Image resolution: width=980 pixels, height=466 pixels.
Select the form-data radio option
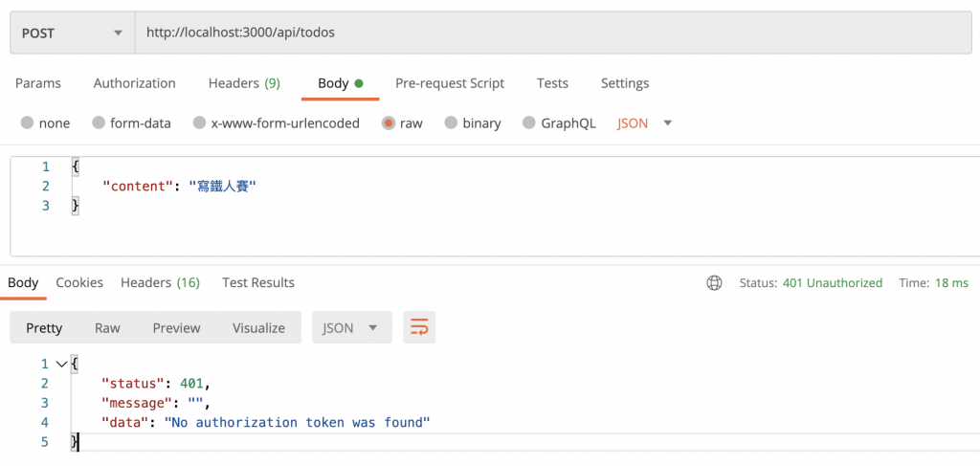(99, 123)
